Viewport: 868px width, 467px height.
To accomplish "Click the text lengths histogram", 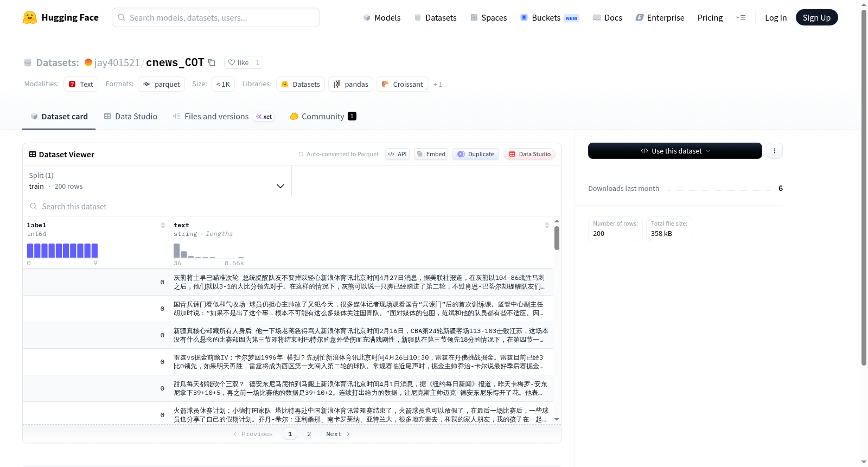I will click(x=209, y=251).
